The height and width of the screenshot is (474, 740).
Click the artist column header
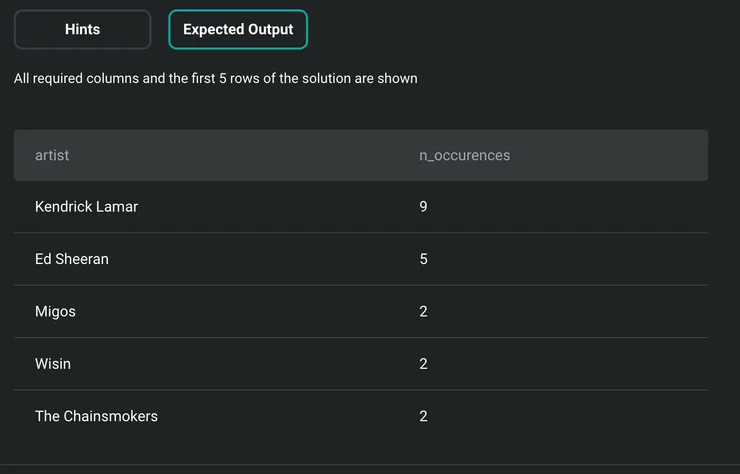pyautogui.click(x=52, y=155)
